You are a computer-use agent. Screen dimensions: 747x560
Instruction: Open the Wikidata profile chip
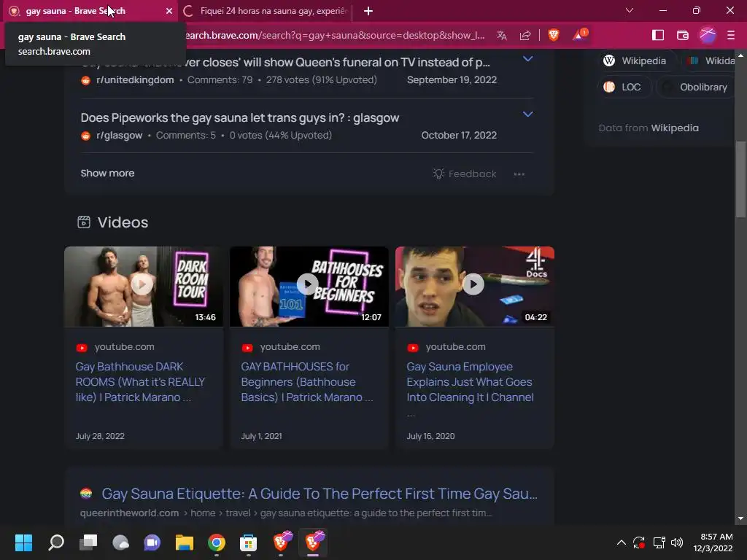point(708,61)
